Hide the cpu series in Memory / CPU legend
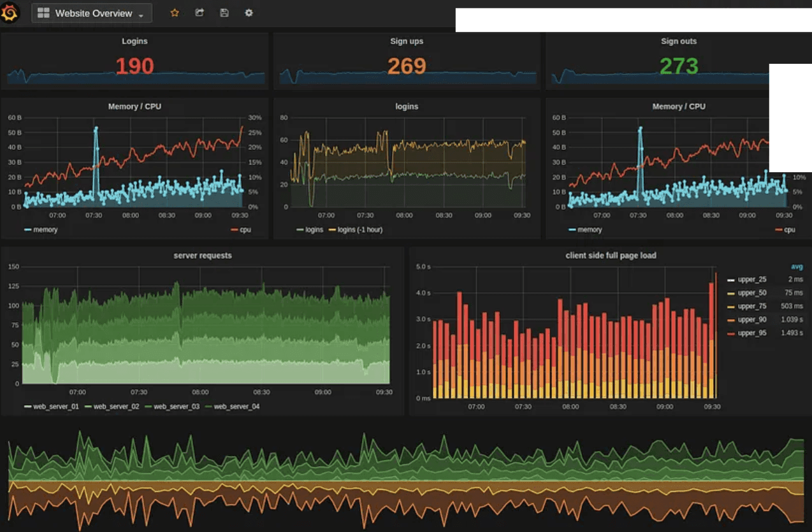Viewport: 812px width, 532px height. pyautogui.click(x=243, y=230)
